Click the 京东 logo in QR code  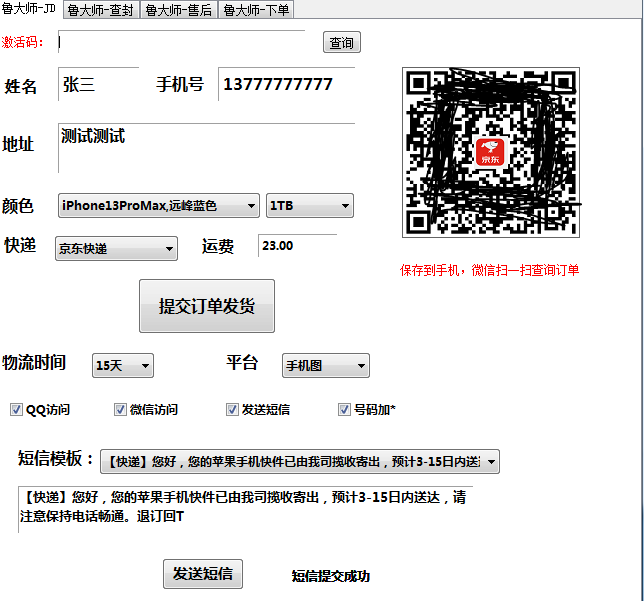(x=490, y=152)
